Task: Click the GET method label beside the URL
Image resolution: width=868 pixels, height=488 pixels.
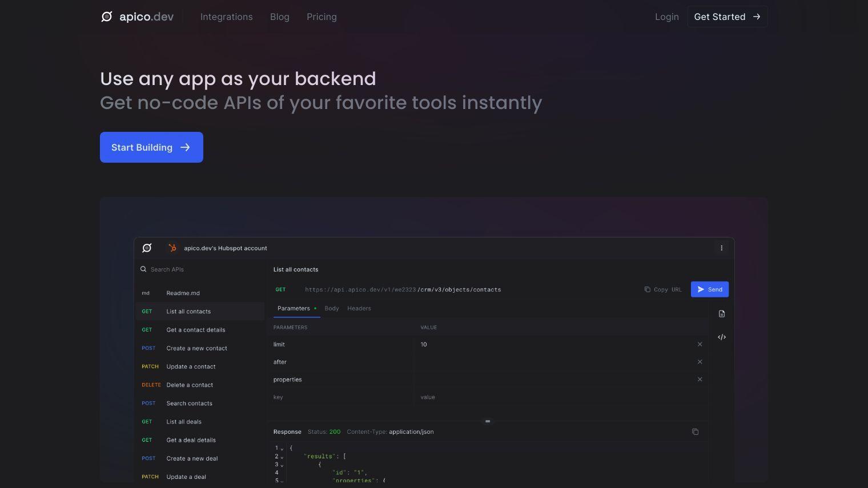Action: (280, 289)
